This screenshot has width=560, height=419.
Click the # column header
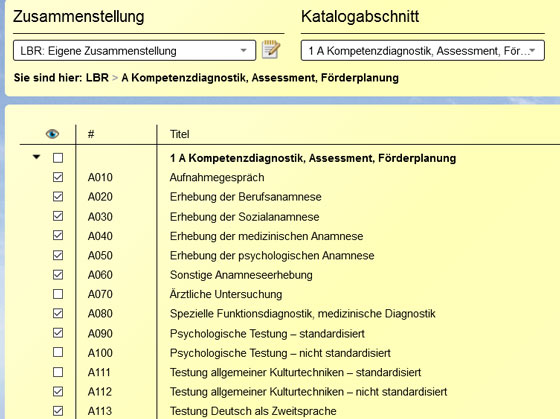pyautogui.click(x=91, y=134)
